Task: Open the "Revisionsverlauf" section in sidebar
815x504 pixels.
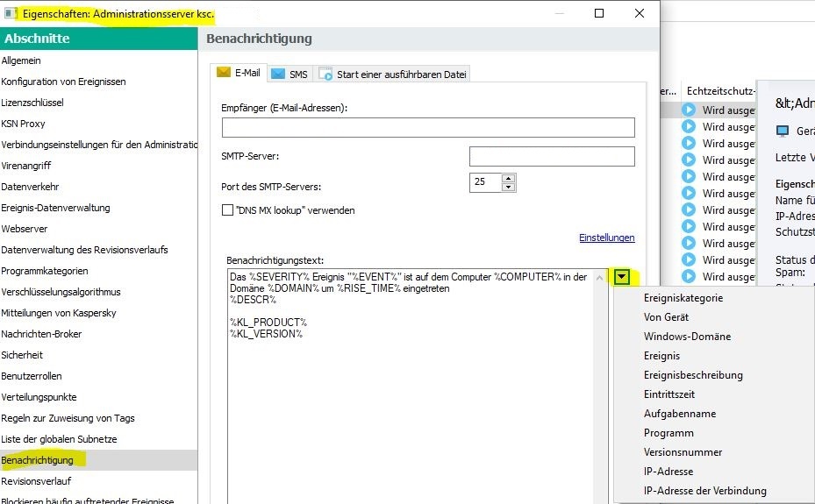Action: (35, 481)
